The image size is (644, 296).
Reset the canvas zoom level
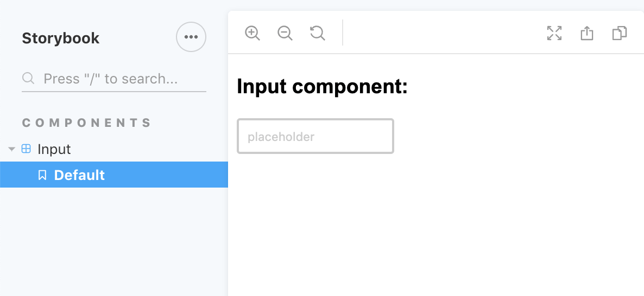318,33
